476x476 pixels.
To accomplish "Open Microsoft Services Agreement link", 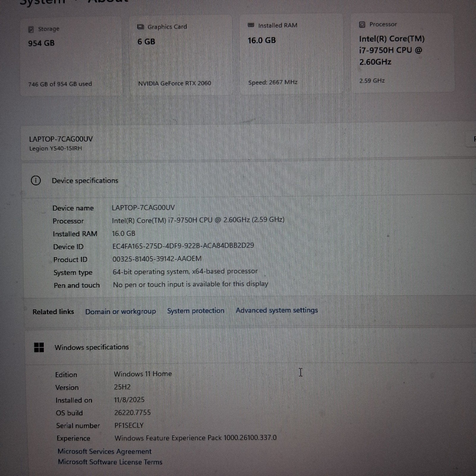I will coord(104,451).
